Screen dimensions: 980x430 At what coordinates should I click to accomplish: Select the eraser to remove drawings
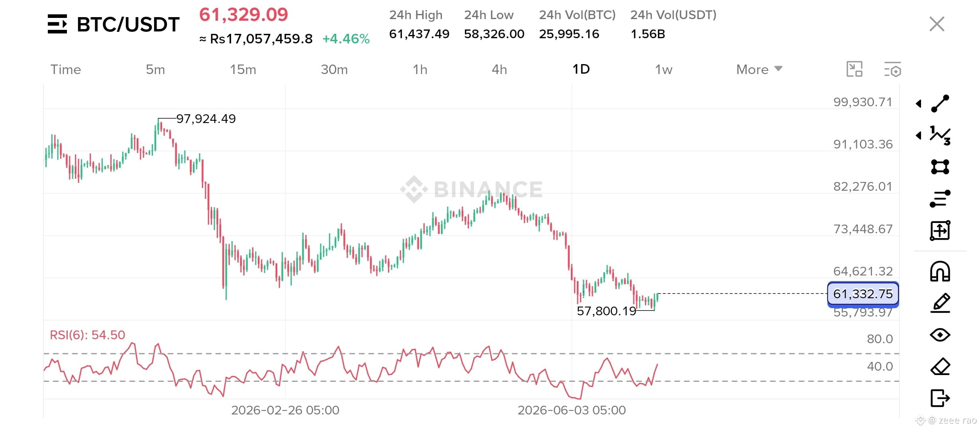click(x=940, y=367)
